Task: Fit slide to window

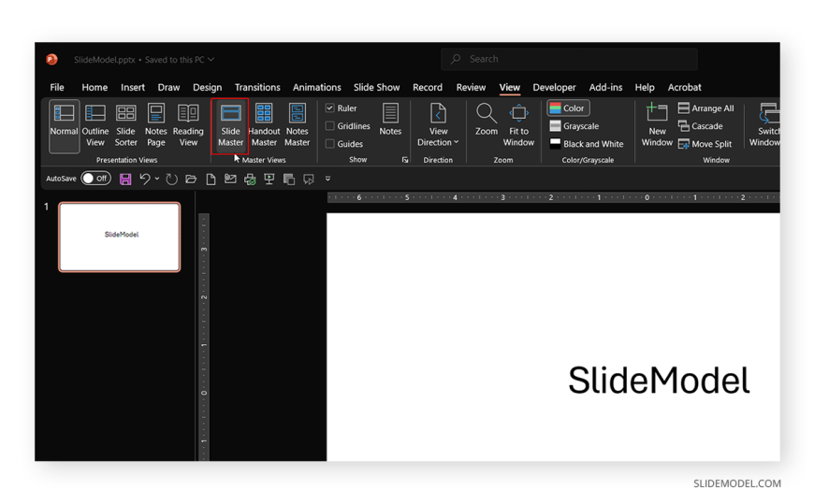Action: [x=518, y=126]
